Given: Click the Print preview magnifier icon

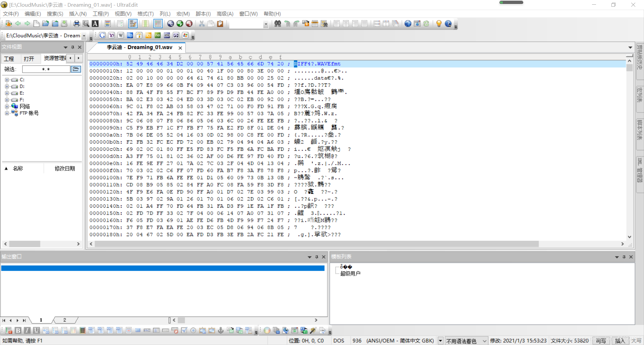Looking at the screenshot, I should point(86,23).
